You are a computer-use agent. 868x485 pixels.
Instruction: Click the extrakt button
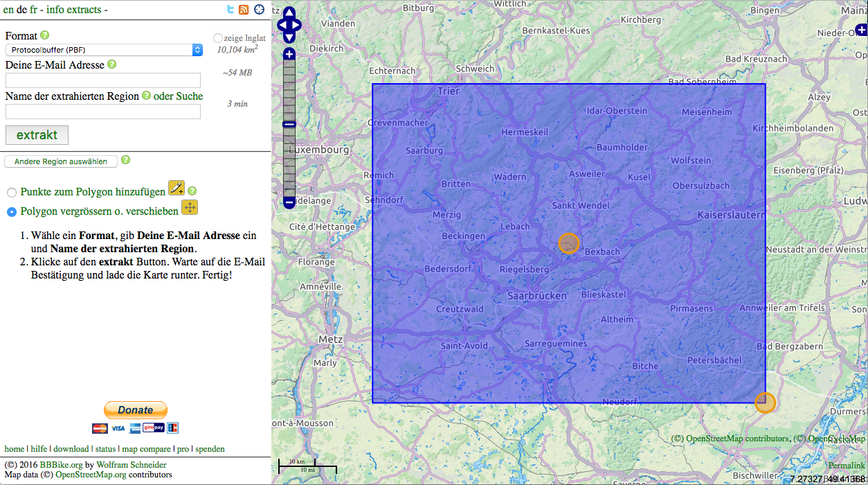click(37, 135)
